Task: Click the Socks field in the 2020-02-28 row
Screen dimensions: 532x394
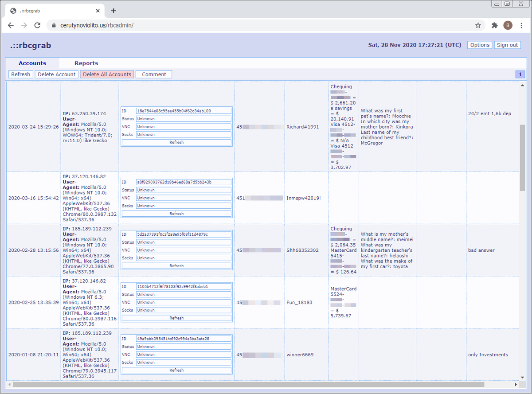Action: point(184,258)
